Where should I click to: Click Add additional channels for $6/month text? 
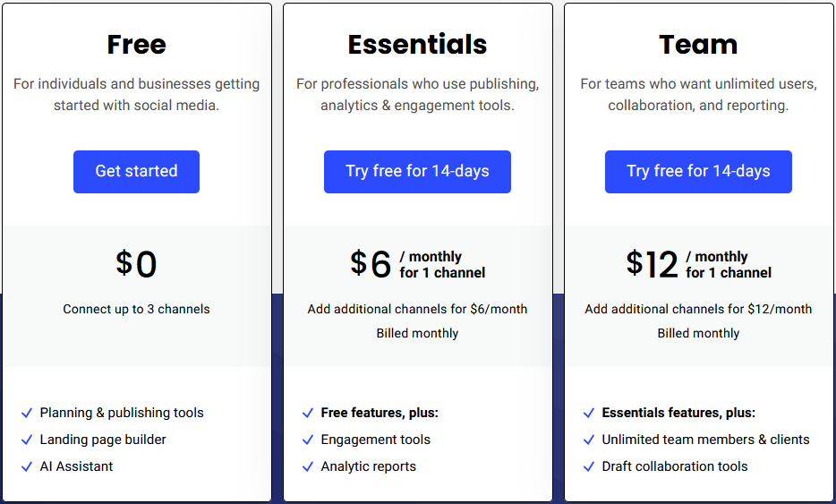[x=417, y=309]
